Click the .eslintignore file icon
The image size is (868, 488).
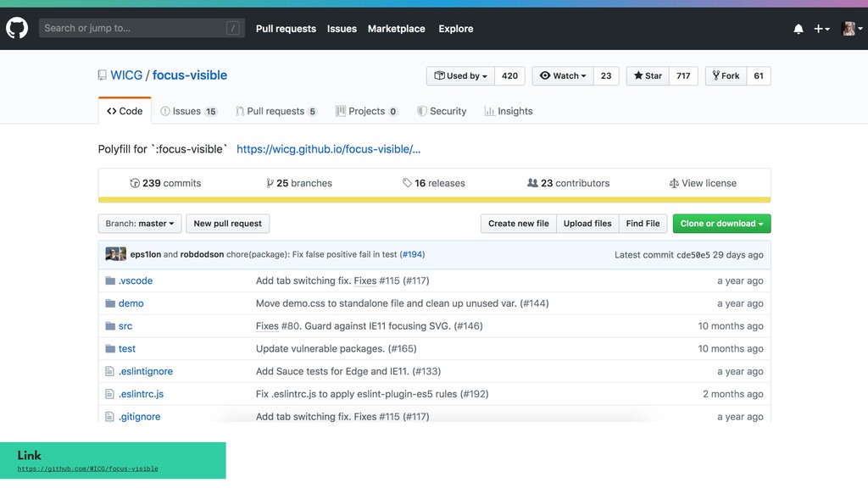coord(109,371)
